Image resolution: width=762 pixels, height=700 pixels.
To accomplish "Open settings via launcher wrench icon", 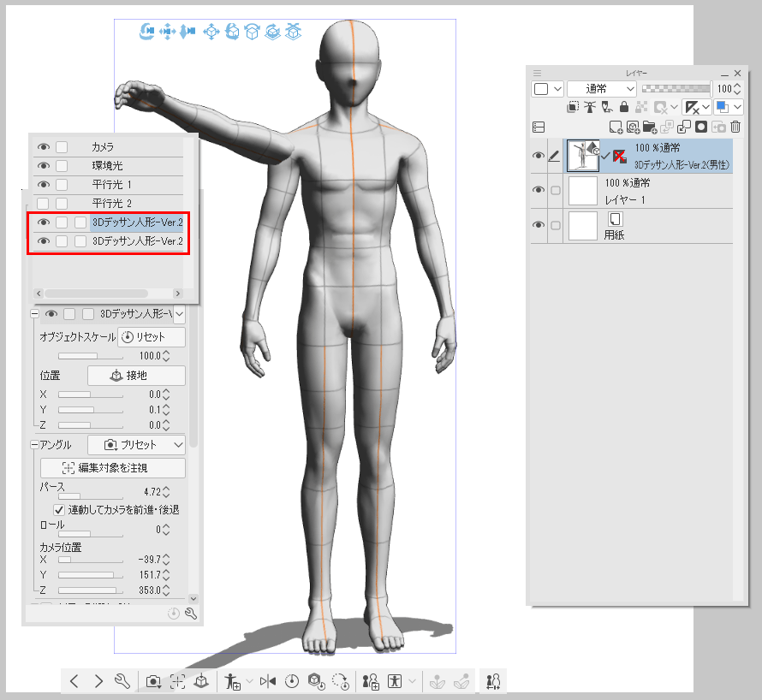I will tap(122, 681).
